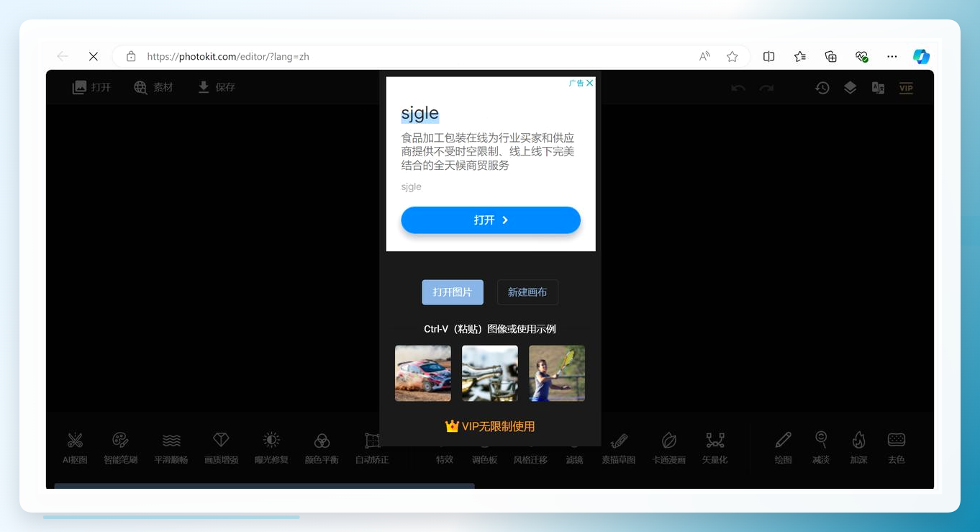Close the sjgle advertisement
The width and height of the screenshot is (980, 532).
point(590,83)
